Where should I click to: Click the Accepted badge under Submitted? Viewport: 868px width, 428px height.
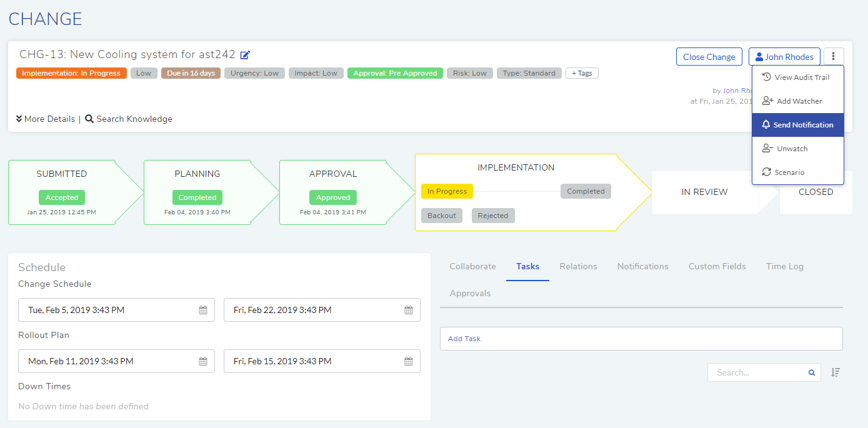tap(62, 197)
